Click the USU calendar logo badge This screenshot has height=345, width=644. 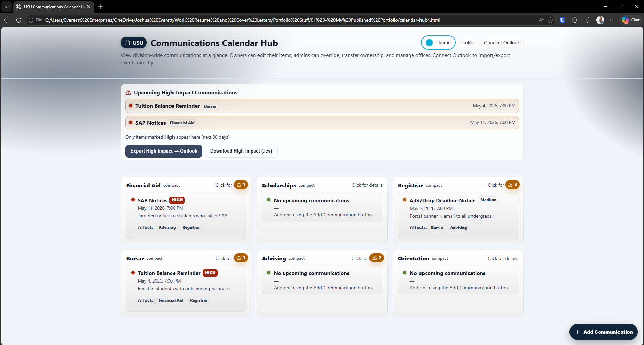click(x=134, y=43)
